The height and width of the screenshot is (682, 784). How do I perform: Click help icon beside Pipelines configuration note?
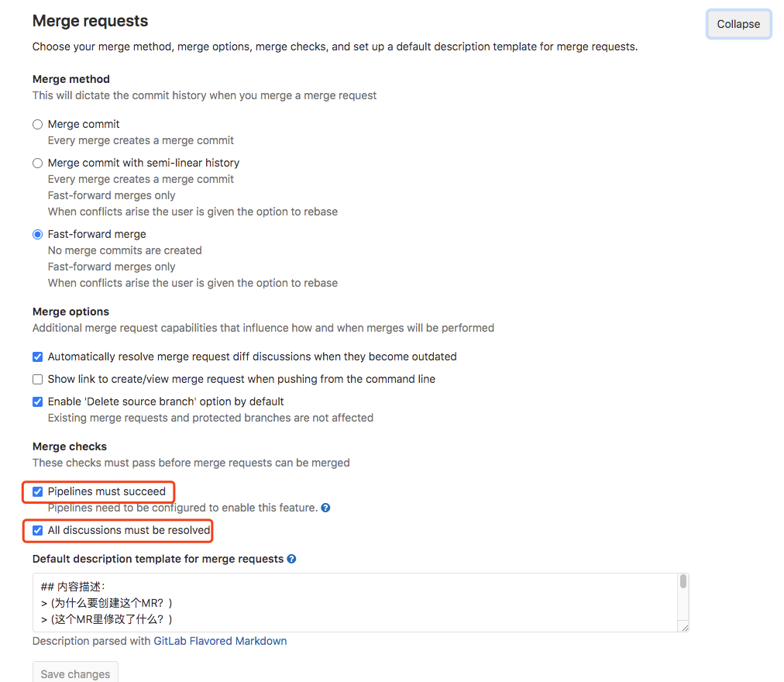coord(326,508)
